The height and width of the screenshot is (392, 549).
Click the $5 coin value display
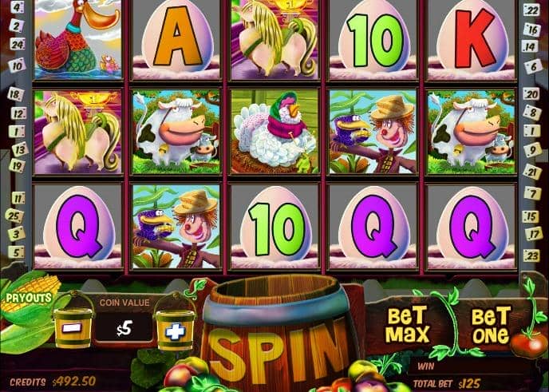124,329
